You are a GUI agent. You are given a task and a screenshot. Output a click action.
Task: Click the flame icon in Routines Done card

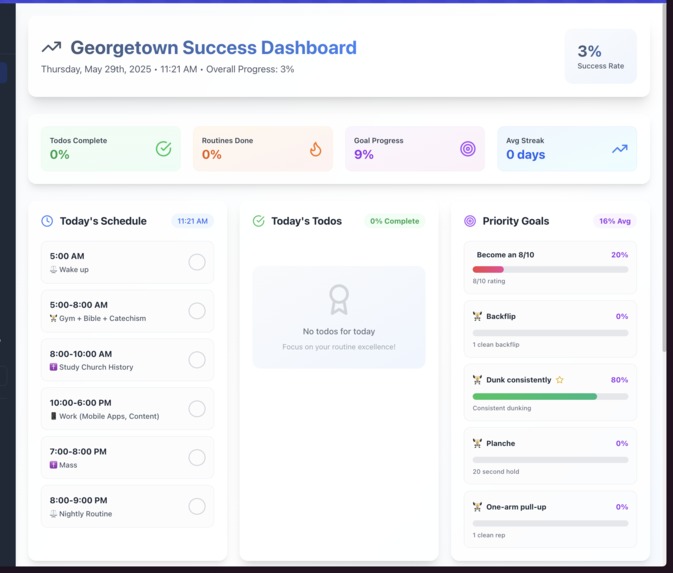point(315,149)
